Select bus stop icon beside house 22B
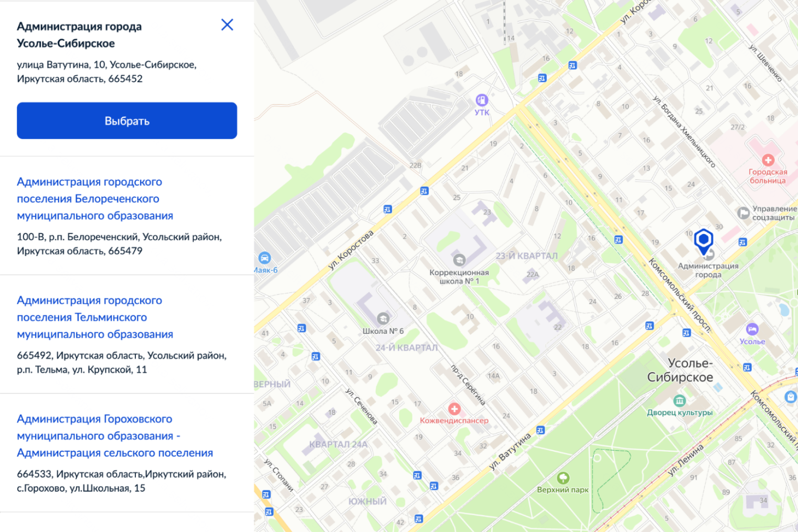Screen dimensions: 798x532 [424, 191]
